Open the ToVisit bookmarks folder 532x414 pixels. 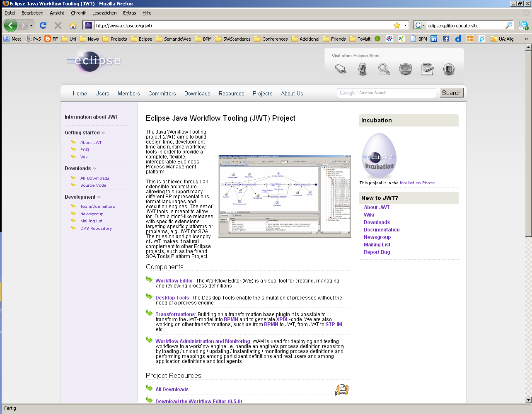pyautogui.click(x=360, y=39)
